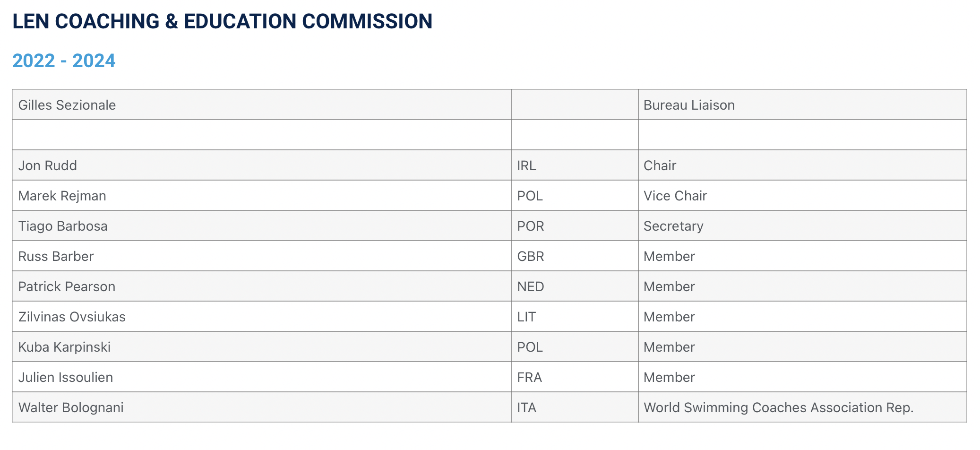This screenshot has width=980, height=450.
Task: Select the 2022 - 2024 subheading
Action: tap(64, 61)
